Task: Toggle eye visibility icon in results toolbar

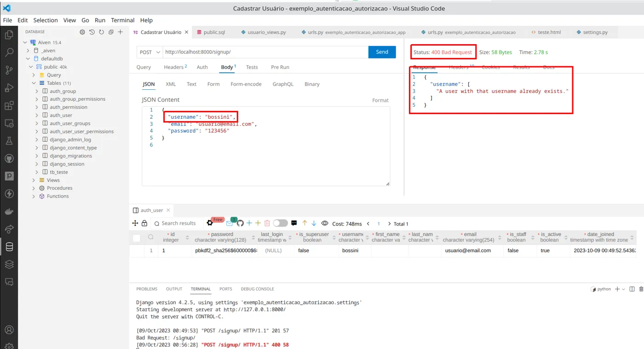Action: 325,223
